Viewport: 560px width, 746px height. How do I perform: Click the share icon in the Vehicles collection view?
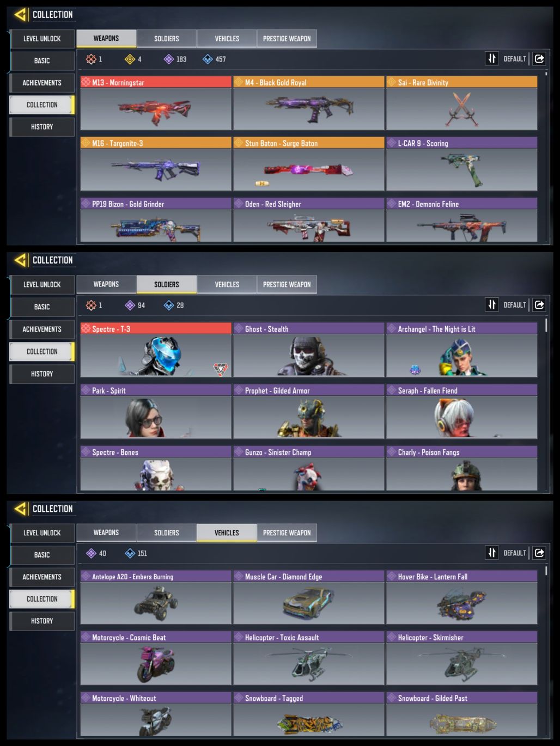[x=539, y=553]
